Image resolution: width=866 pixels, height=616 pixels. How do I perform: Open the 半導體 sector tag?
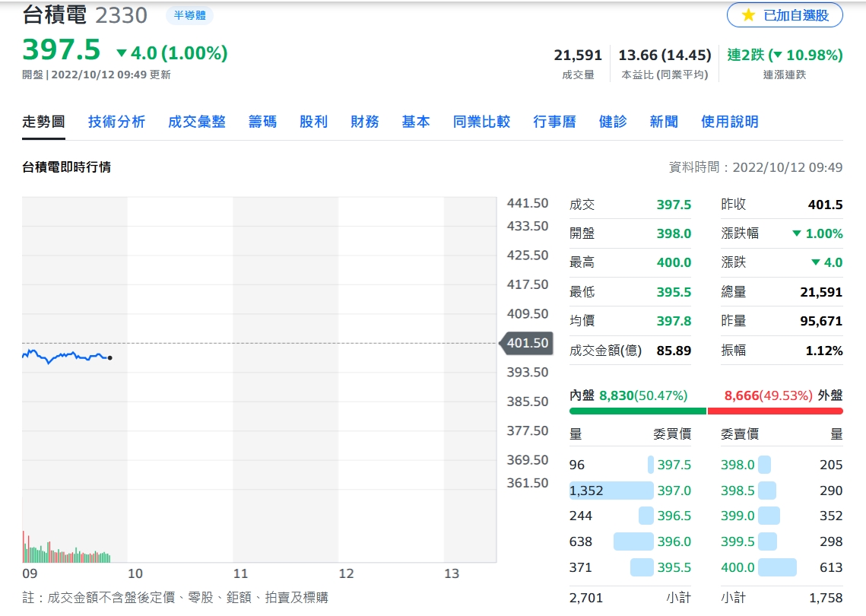click(x=189, y=15)
